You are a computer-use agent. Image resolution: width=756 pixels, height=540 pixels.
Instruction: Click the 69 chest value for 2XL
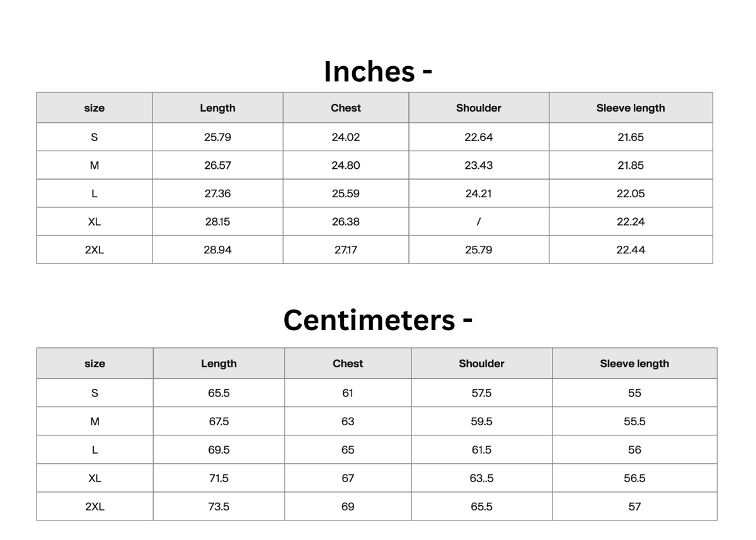348,507
